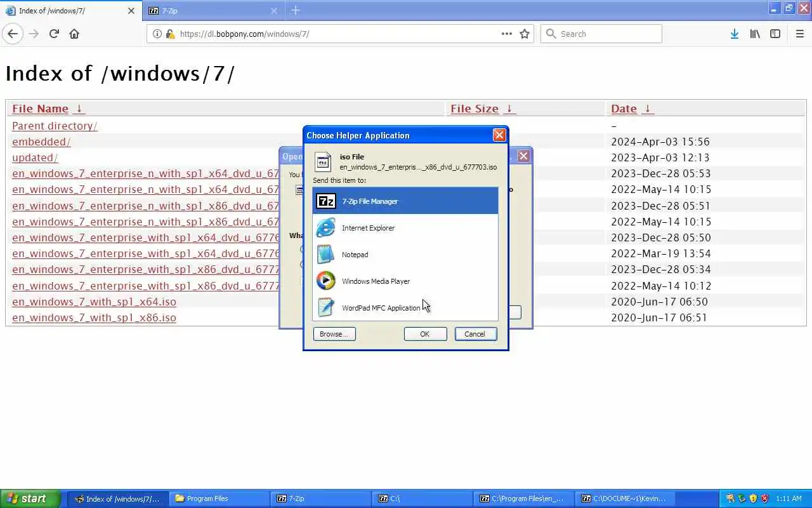Switch to C:\DOCUME~1\Kevin... taskbar window
Viewport: 812px width, 508px height.
coord(625,498)
